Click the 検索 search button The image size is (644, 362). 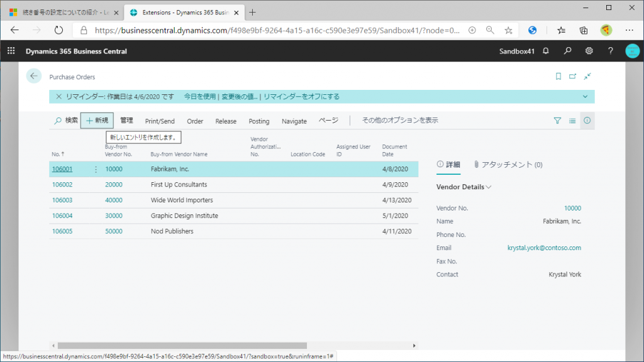(65, 121)
